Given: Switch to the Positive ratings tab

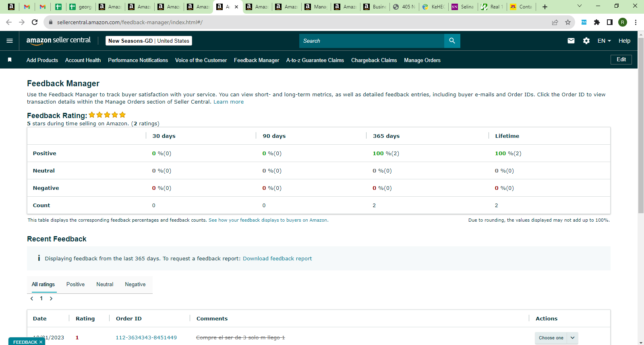Looking at the screenshot, I should [75, 285].
